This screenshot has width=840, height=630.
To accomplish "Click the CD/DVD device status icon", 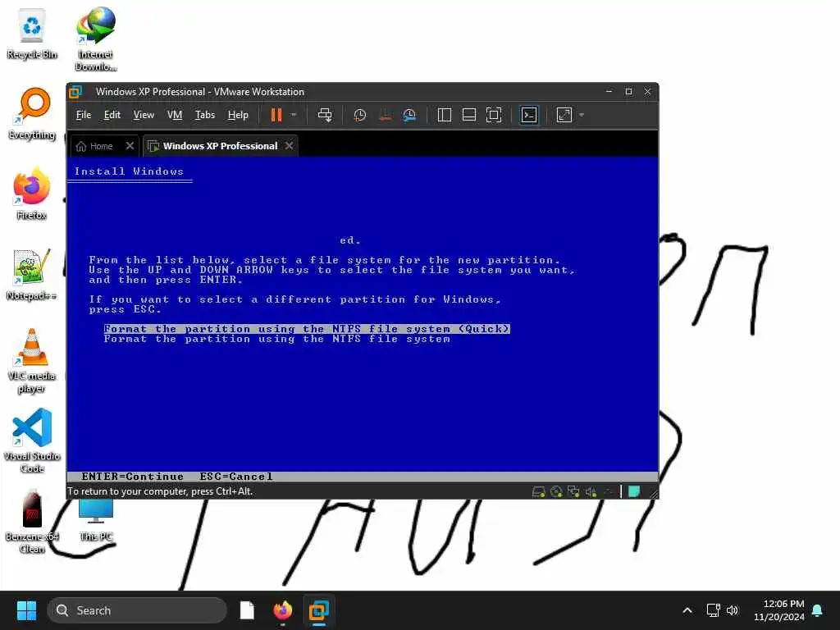I will (x=556, y=491).
